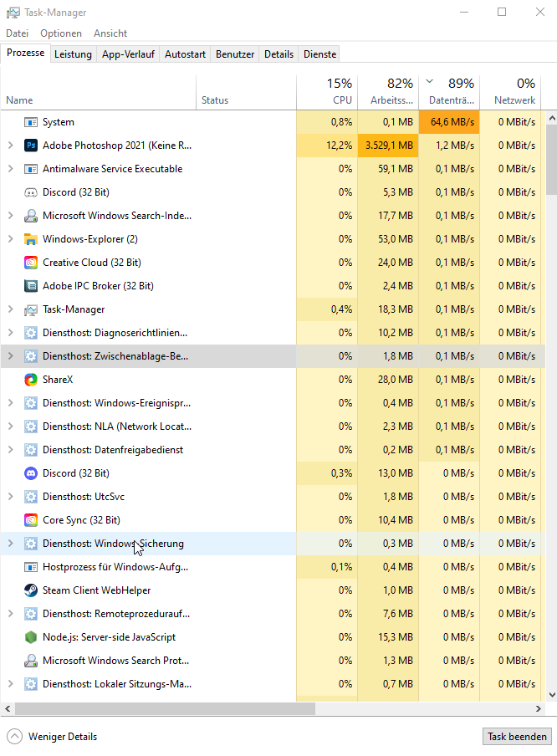Screen dimensions: 557x756
Task: Click the Microsoft Windows Search-Indexer icon
Action: click(x=31, y=216)
